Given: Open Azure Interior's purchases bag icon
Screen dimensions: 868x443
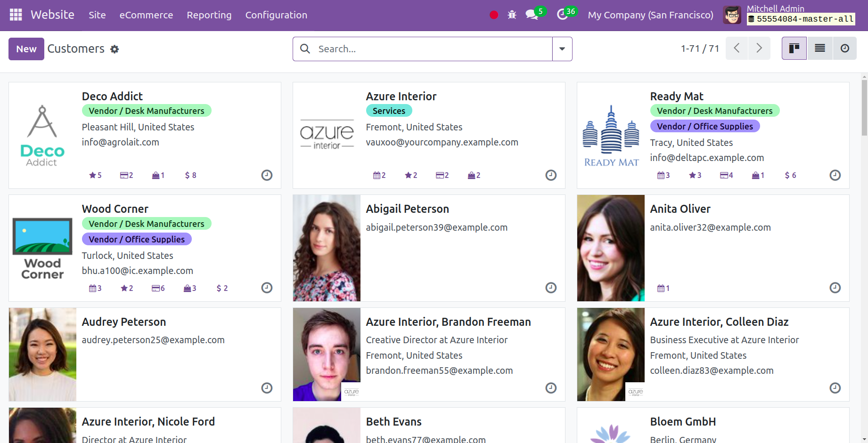Looking at the screenshot, I should coord(471,175).
